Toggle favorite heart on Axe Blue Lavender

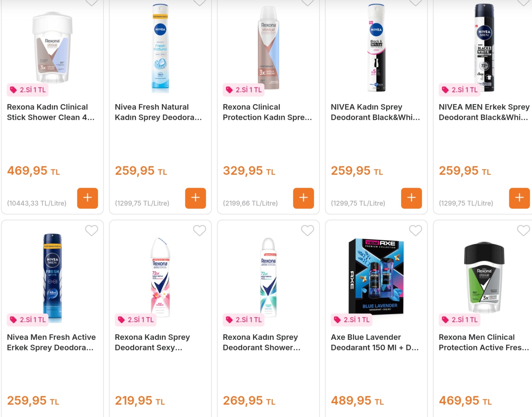(x=415, y=231)
